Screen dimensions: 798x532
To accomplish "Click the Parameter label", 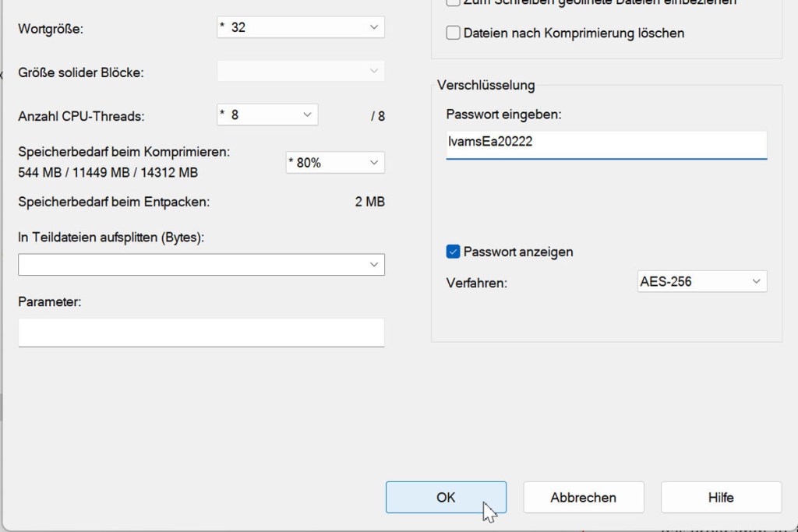I will 50,302.
